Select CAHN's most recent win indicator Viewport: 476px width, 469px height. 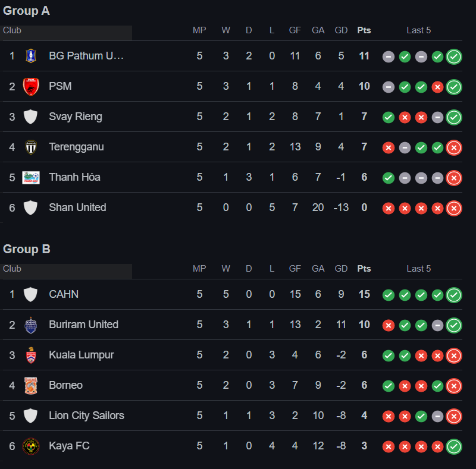(x=454, y=295)
